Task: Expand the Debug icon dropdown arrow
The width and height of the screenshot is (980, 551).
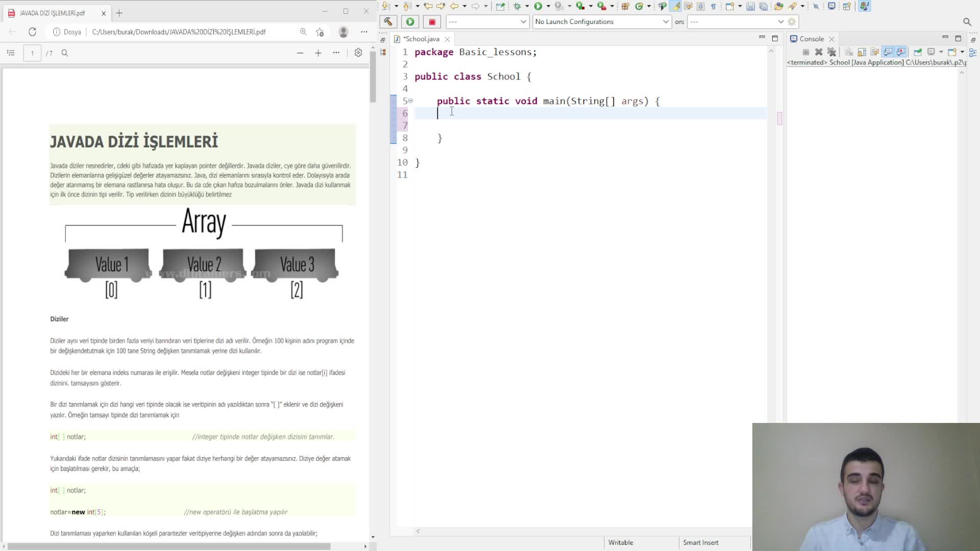Action: click(527, 6)
